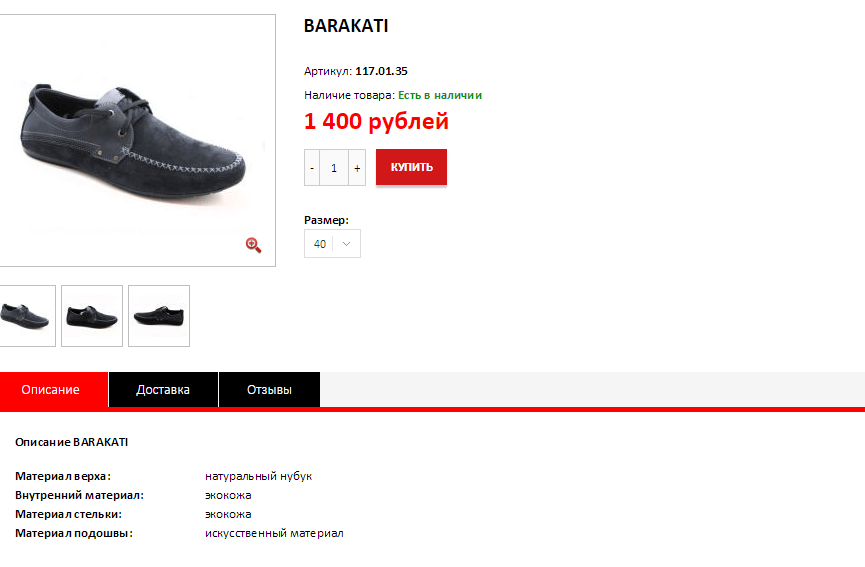The width and height of the screenshot is (865, 567).
Task: Click the Есть в наличии status text
Action: pyautogui.click(x=440, y=95)
